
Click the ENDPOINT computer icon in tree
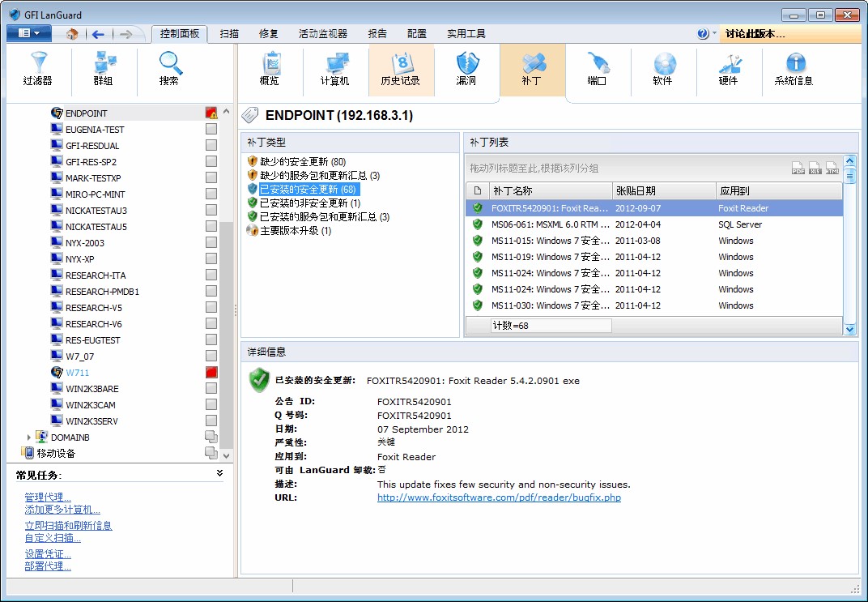click(57, 113)
